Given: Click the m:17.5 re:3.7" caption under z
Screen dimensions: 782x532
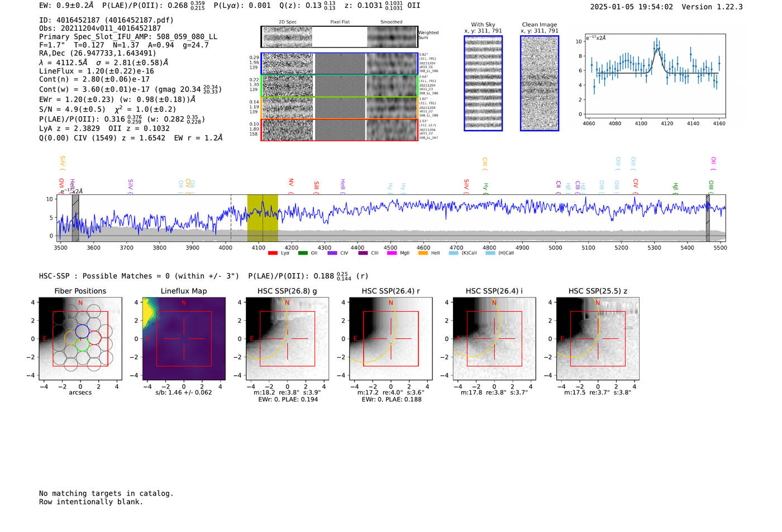Looking at the screenshot, I should [598, 392].
